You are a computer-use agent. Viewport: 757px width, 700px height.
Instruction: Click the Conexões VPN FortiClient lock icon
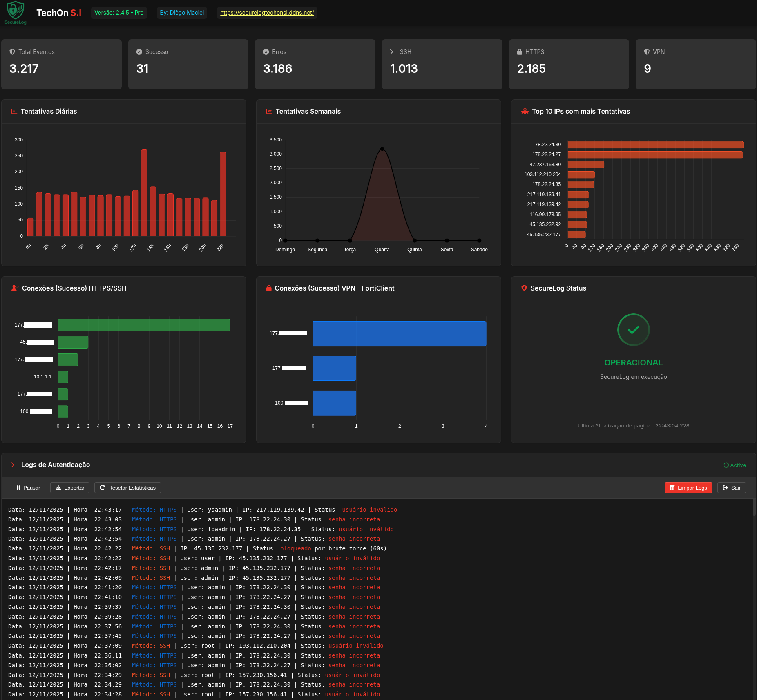point(268,288)
